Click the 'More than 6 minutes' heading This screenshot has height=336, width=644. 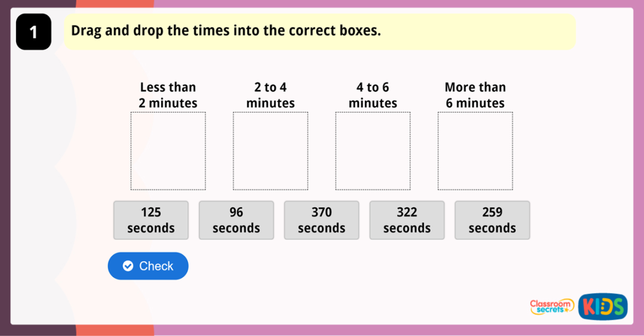coord(475,95)
